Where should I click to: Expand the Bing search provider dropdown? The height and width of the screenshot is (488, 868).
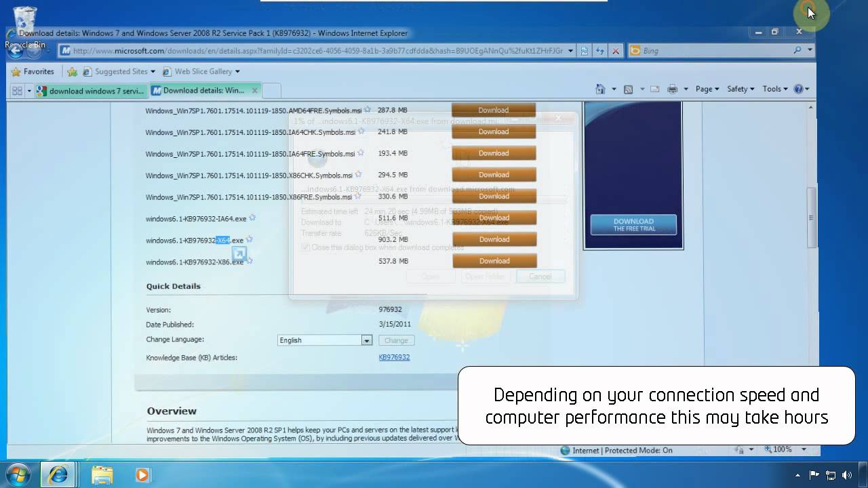coord(810,50)
